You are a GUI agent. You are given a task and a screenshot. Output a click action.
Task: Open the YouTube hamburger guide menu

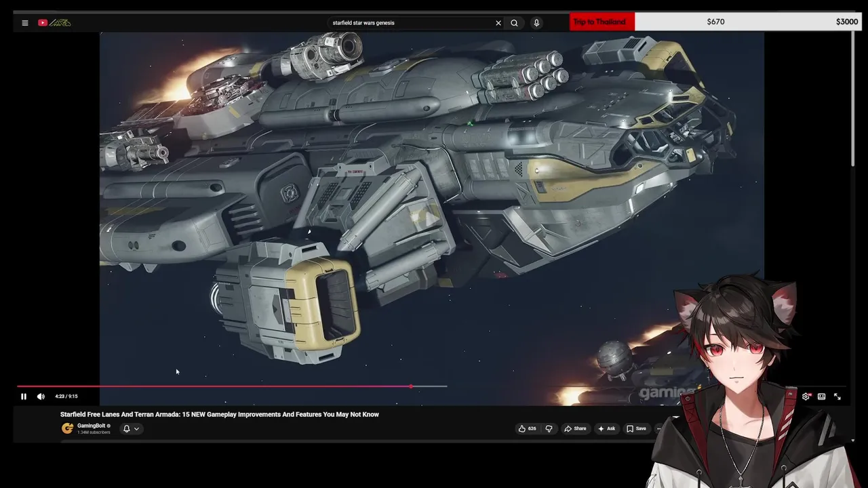point(25,22)
